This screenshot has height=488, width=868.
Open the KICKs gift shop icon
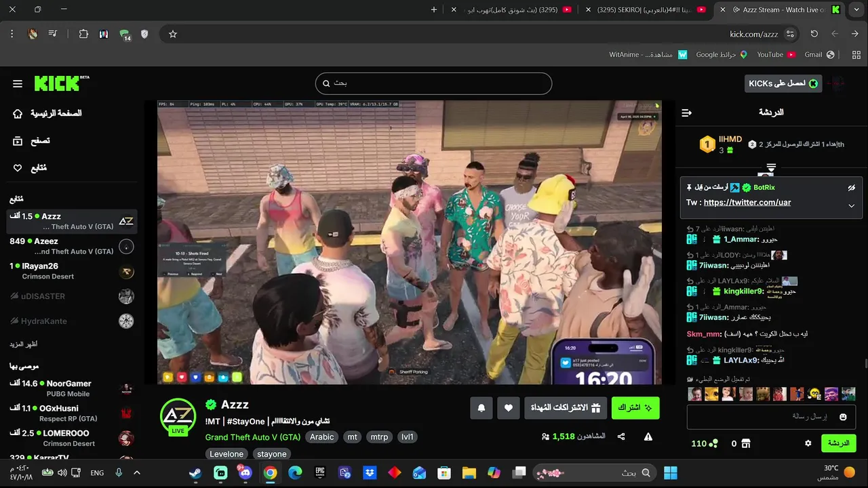(746, 443)
